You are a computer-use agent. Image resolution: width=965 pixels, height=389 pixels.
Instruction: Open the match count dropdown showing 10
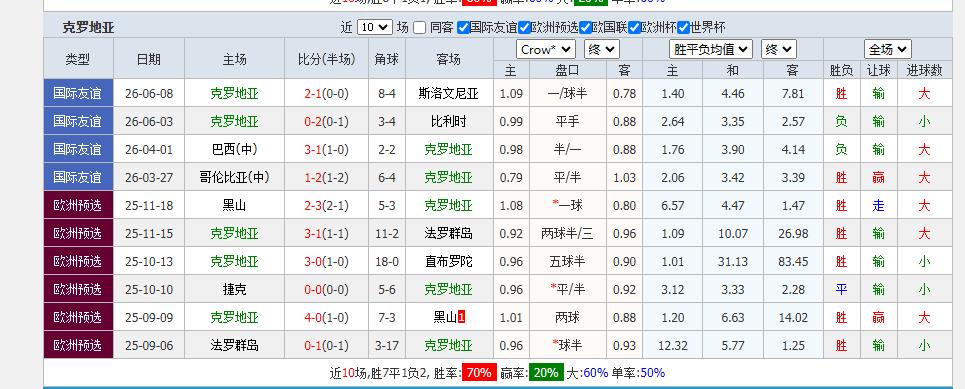click(x=374, y=27)
